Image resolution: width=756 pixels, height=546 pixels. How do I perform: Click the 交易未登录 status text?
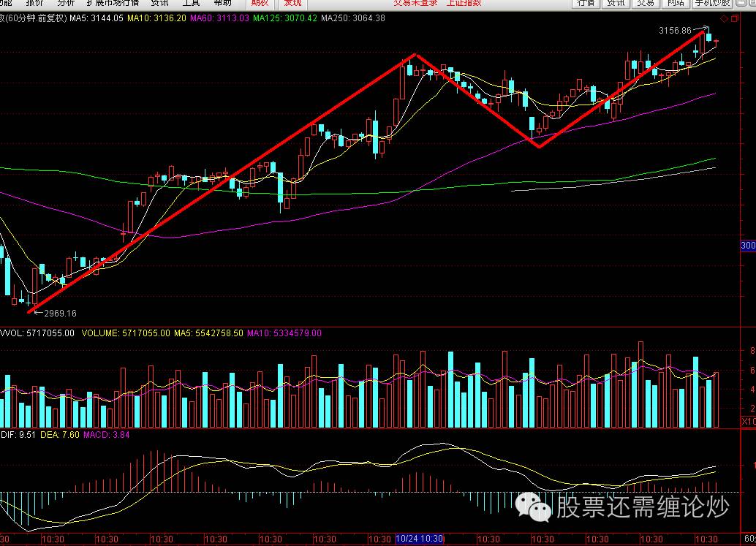click(415, 3)
